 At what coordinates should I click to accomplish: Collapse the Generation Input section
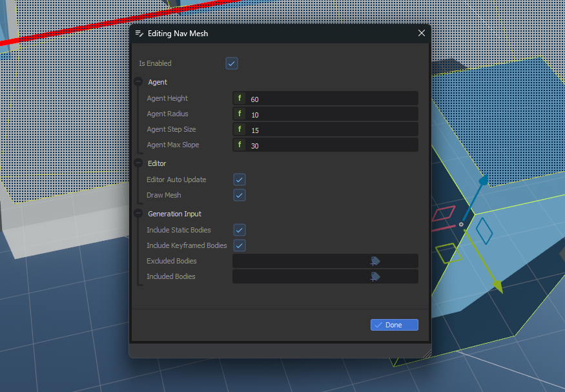click(x=138, y=214)
